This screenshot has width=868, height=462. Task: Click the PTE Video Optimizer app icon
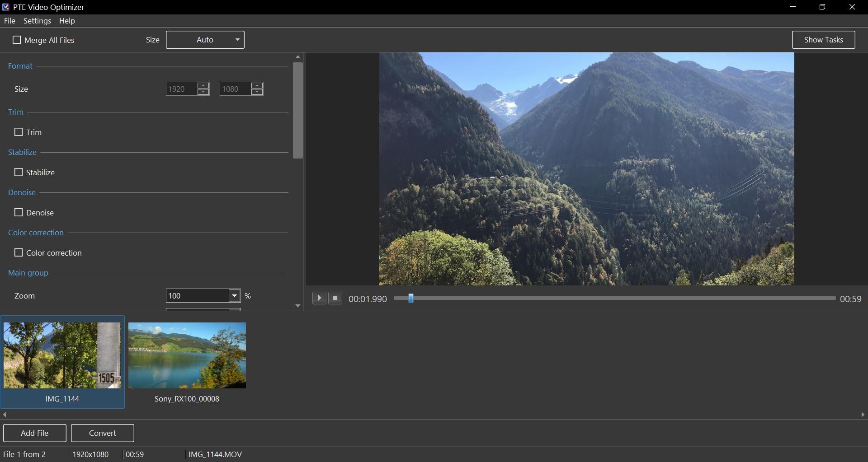tap(5, 7)
